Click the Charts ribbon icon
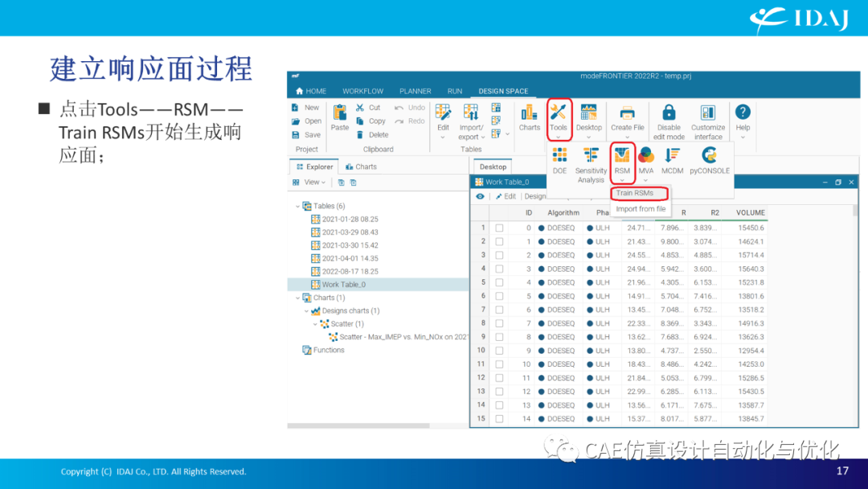The image size is (868, 489). coord(529,117)
